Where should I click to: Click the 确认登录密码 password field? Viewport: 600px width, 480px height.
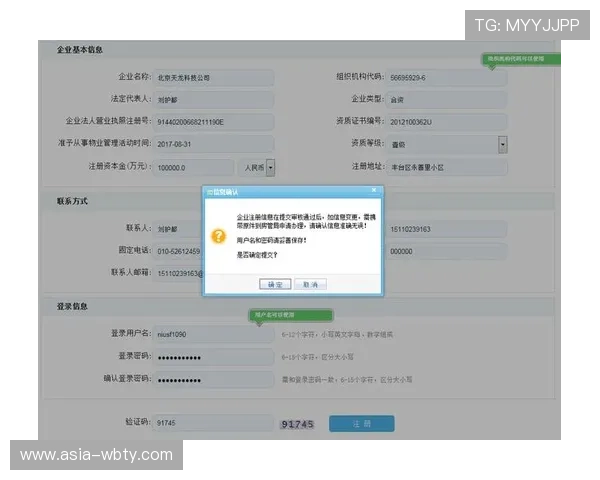[x=214, y=379]
